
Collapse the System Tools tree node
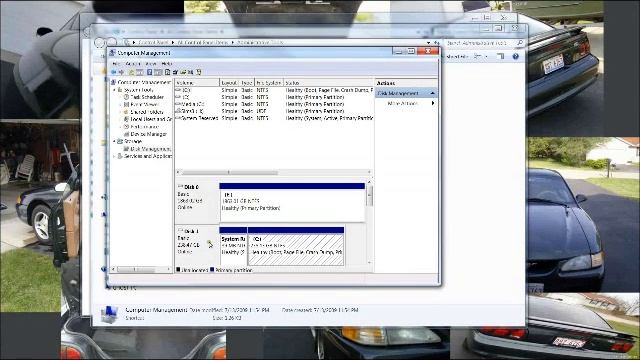115,90
